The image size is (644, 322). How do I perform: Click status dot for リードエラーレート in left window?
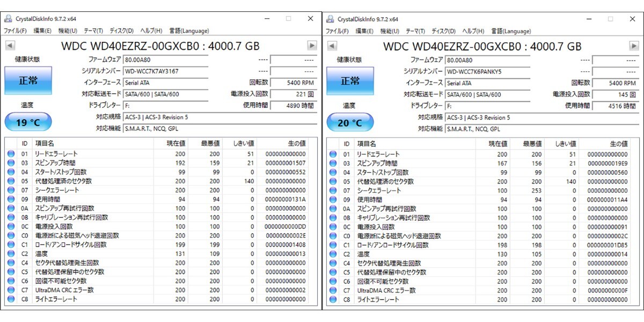coord(11,154)
